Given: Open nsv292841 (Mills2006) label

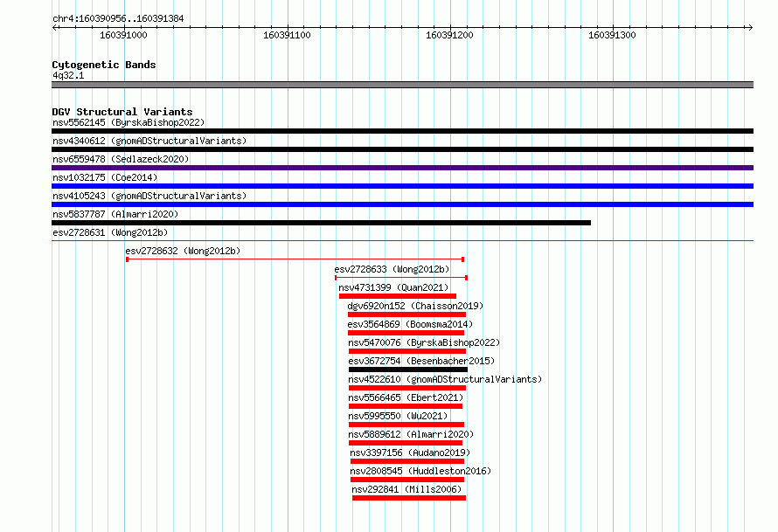Looking at the screenshot, I should click(x=406, y=489).
